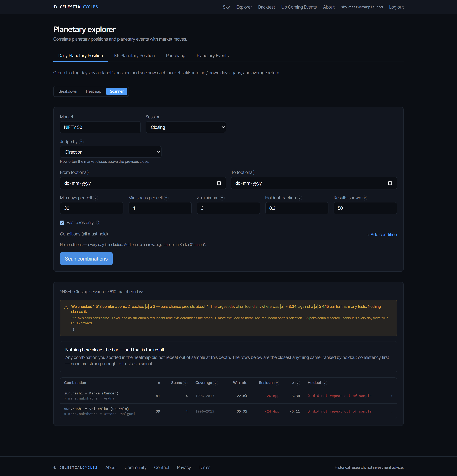This screenshot has width=457, height=476.
Task: Show help for Z-minimum
Action: [222, 198]
